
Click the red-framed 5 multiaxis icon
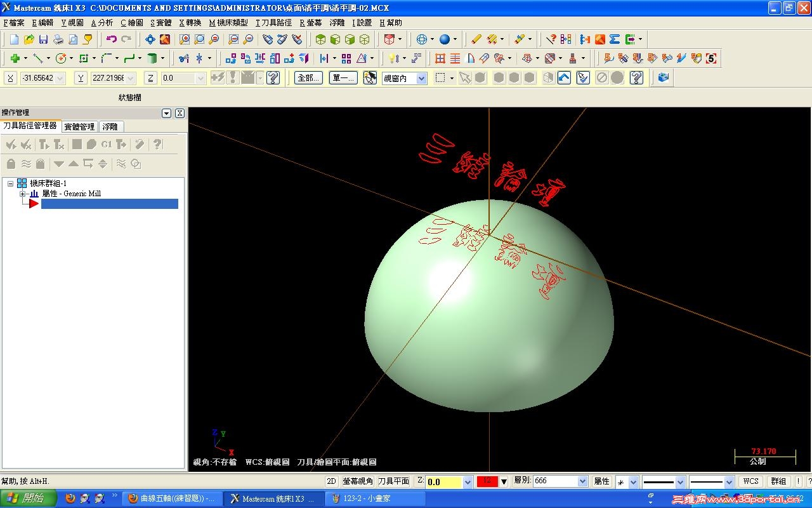(x=711, y=58)
